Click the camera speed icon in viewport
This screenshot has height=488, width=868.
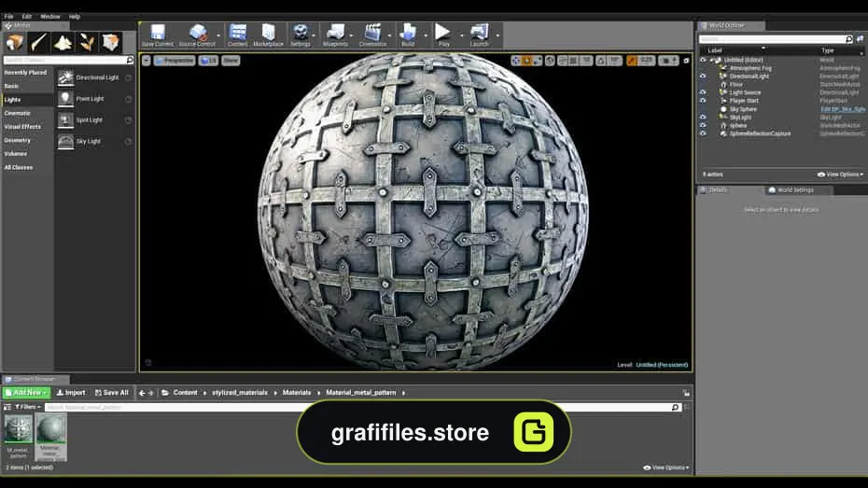(x=666, y=61)
